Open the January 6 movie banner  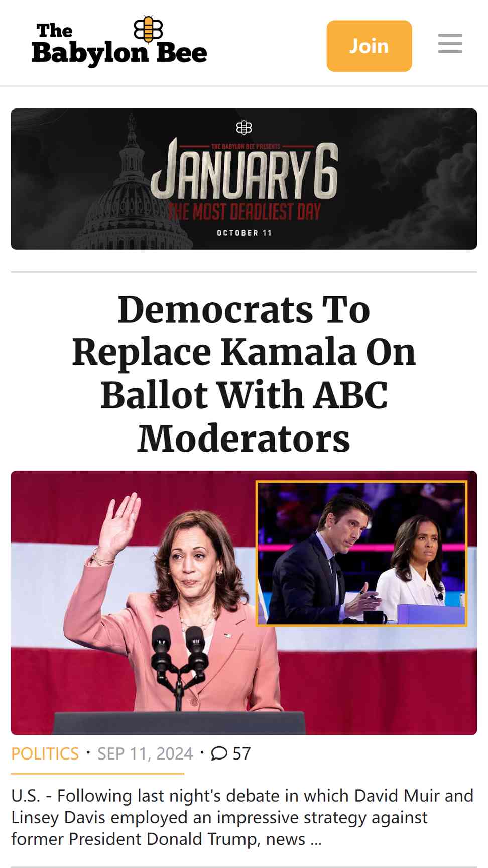pyautogui.click(x=244, y=179)
